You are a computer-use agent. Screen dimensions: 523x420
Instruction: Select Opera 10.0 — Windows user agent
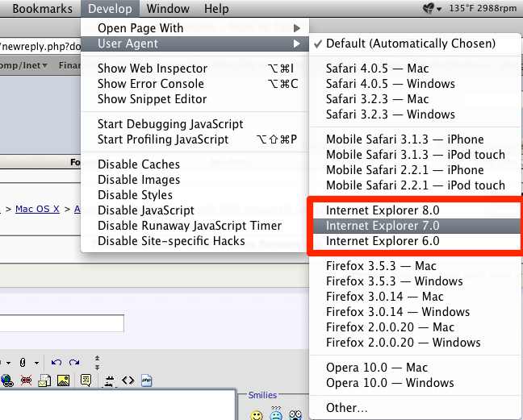416,383
